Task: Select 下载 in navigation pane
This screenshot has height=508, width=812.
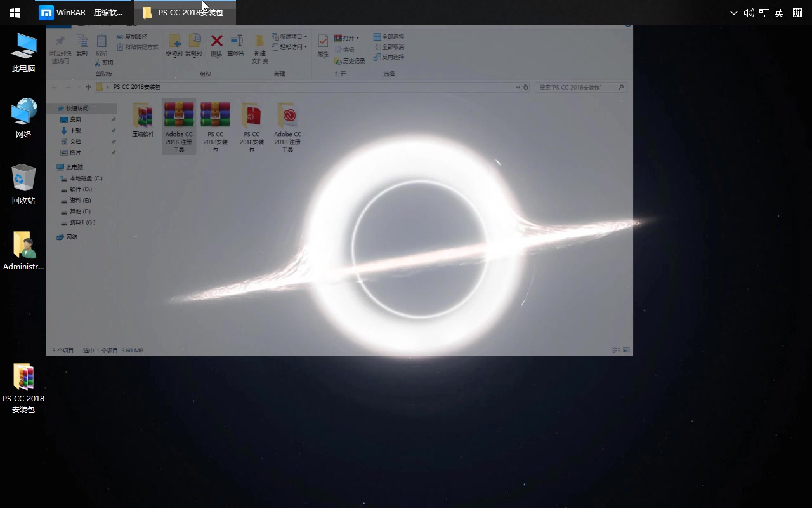Action: pyautogui.click(x=70, y=130)
